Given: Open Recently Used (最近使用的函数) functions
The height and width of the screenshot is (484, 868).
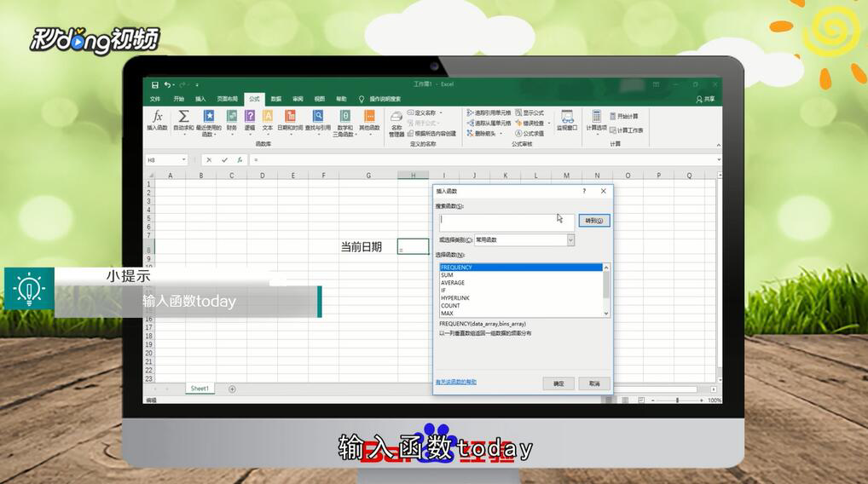Looking at the screenshot, I should point(209,122).
